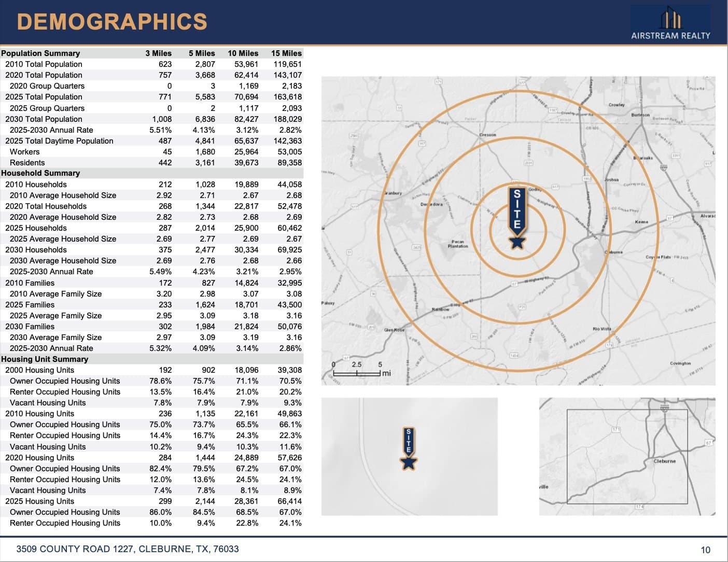Click the Cresson label on the radius map
This screenshot has height=562, width=728.
[487, 135]
